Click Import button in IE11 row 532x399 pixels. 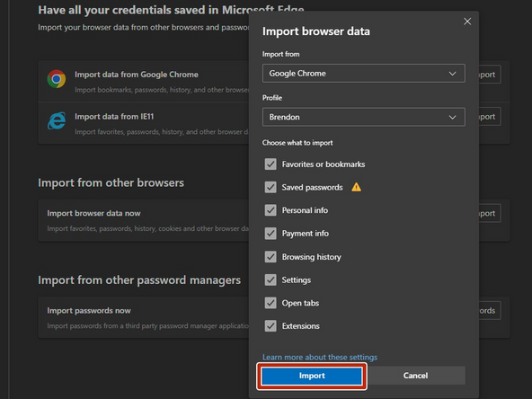tap(490, 117)
